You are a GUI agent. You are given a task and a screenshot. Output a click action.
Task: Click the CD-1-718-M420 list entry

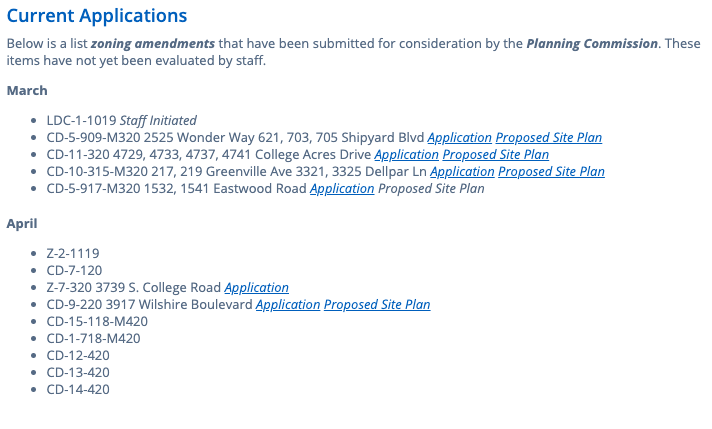pos(93,339)
